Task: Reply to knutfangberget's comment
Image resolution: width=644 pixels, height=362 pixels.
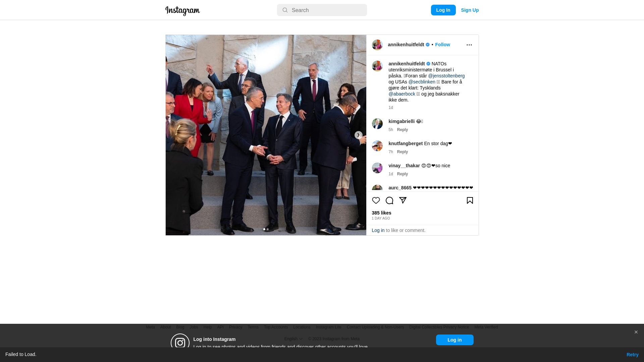Action: pyautogui.click(x=402, y=152)
